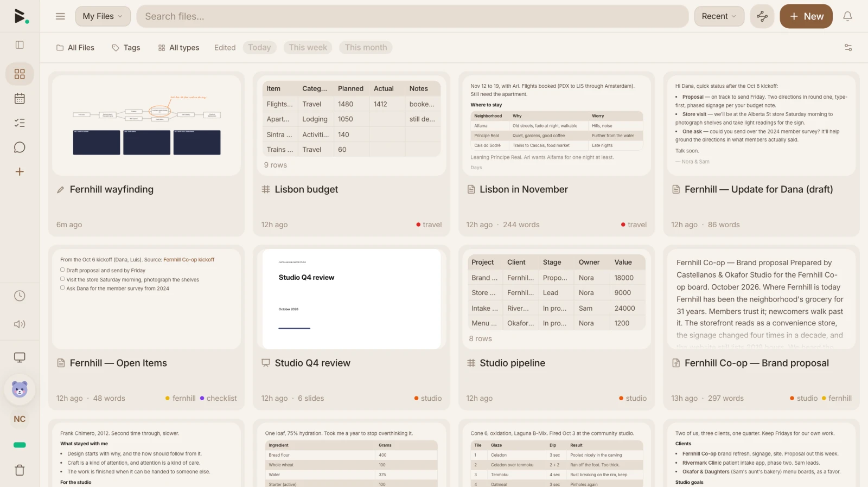Image resolution: width=868 pixels, height=487 pixels.
Task: Click the plus icon in the sidebar
Action: [20, 172]
